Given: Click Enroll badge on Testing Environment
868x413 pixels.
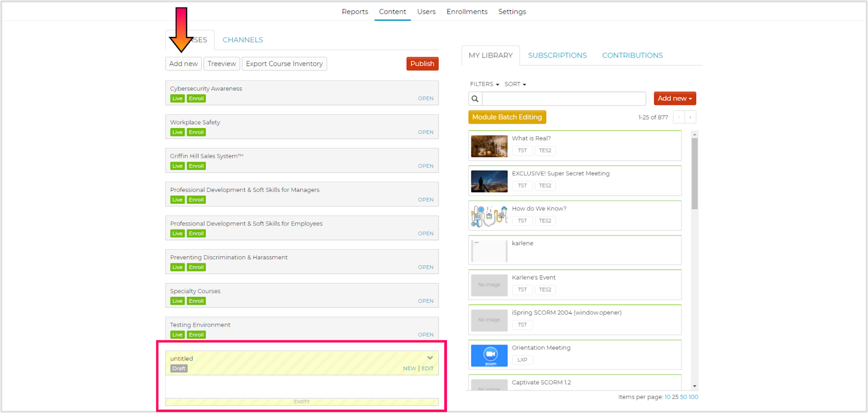Looking at the screenshot, I should click(x=196, y=335).
